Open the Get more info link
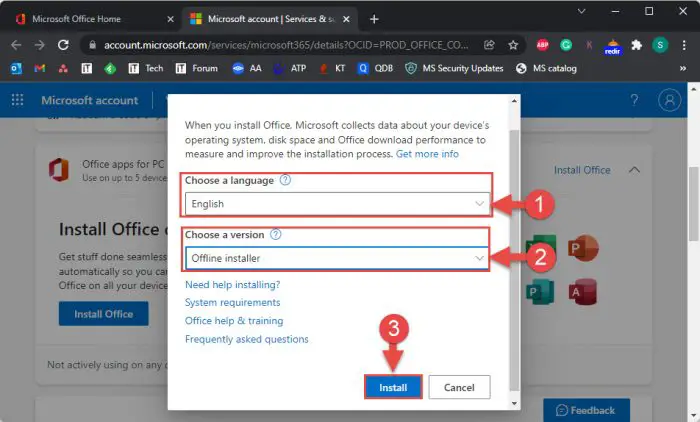Image resolution: width=700 pixels, height=422 pixels. pos(427,154)
